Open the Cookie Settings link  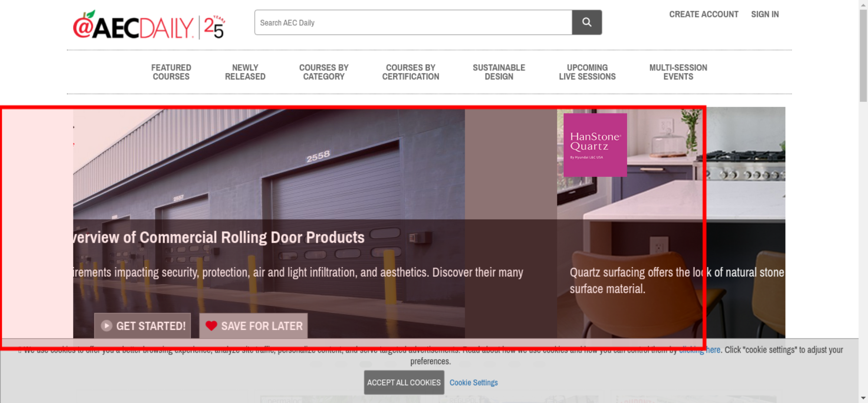[x=473, y=383]
